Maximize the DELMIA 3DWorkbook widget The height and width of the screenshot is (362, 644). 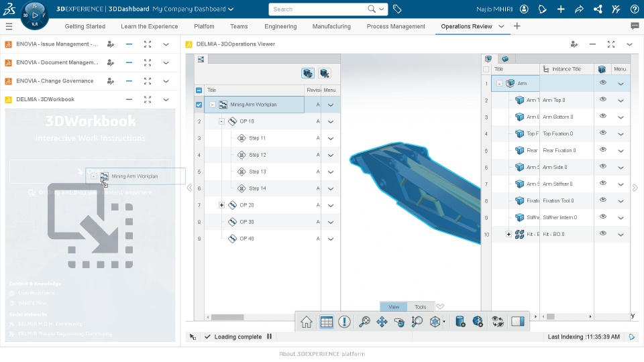[x=148, y=99]
